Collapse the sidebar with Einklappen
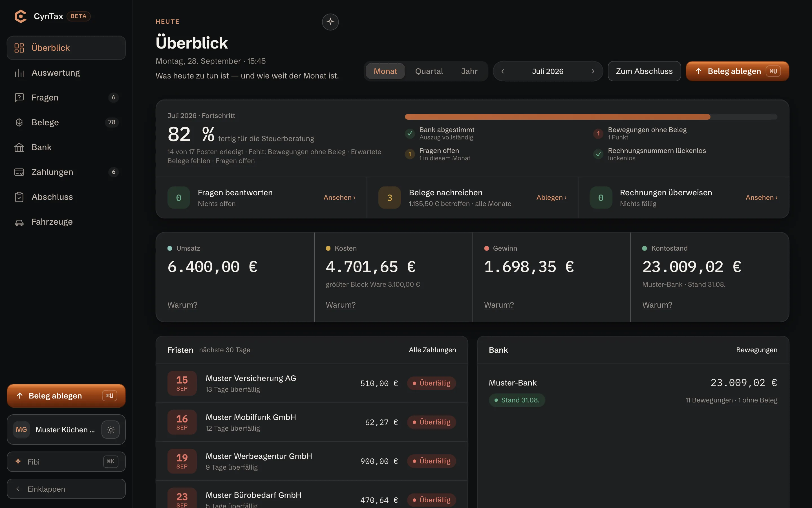 coord(66,489)
